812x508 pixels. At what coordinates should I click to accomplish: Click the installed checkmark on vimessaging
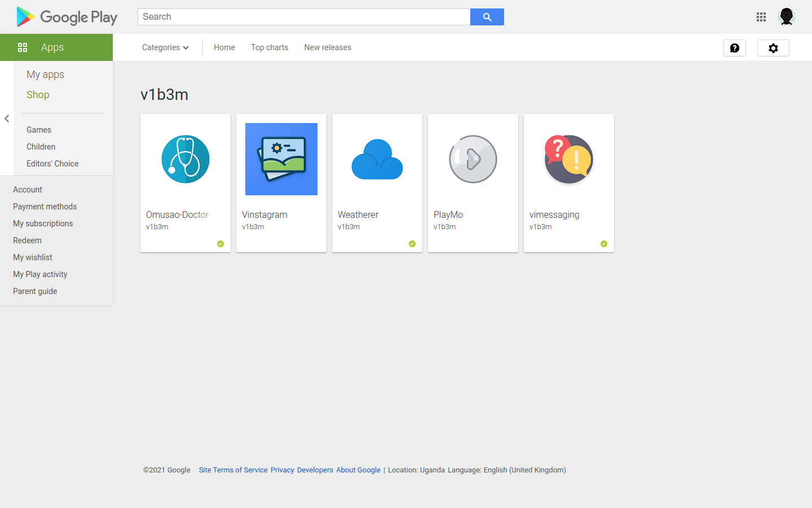pyautogui.click(x=604, y=244)
